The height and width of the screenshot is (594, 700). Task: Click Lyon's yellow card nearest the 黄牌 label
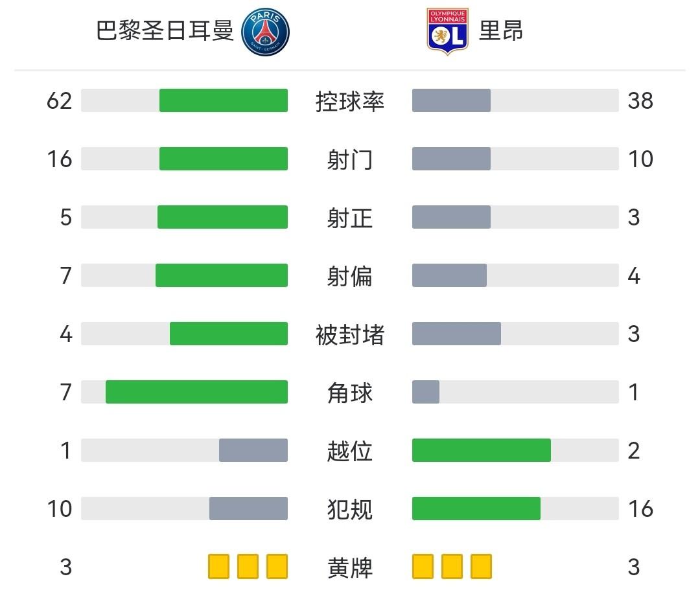[x=423, y=566]
